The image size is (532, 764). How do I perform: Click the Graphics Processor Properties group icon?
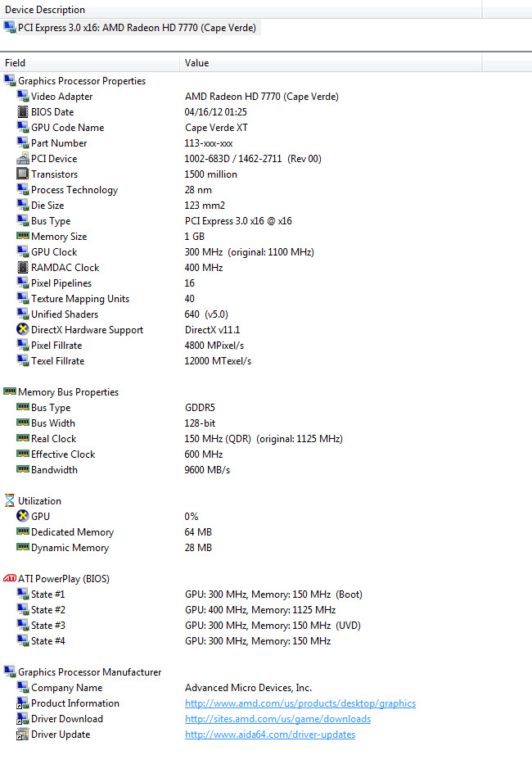10,80
